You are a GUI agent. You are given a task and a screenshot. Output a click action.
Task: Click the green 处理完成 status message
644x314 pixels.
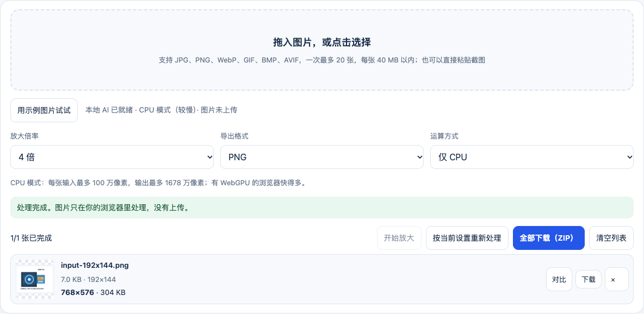tap(322, 208)
